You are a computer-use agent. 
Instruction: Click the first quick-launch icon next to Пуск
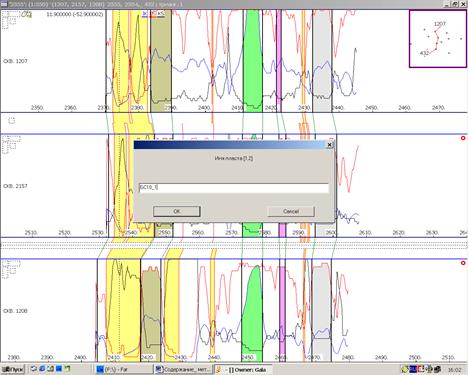[34, 369]
